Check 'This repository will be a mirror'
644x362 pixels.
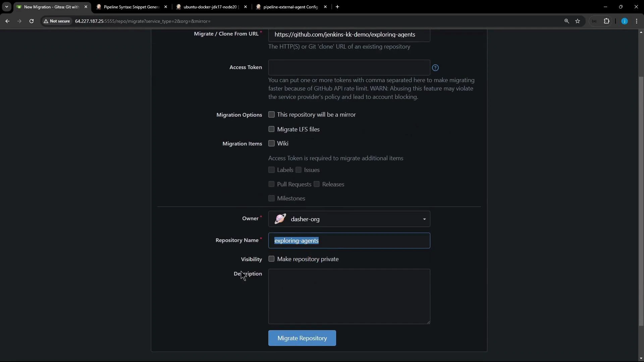[x=271, y=114]
